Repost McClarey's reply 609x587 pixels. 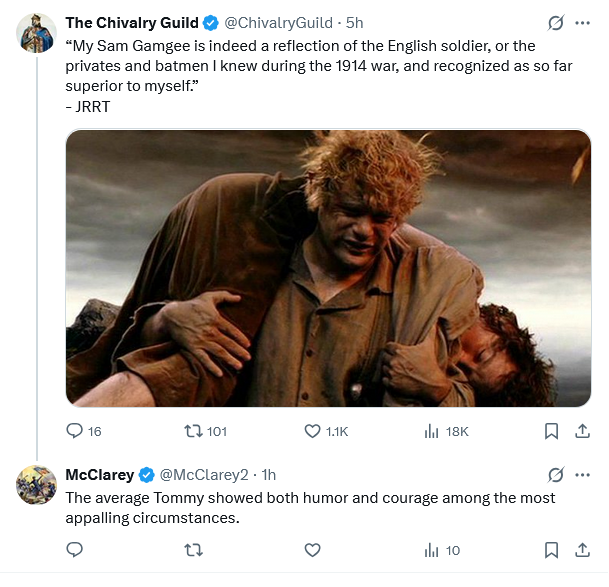point(194,549)
